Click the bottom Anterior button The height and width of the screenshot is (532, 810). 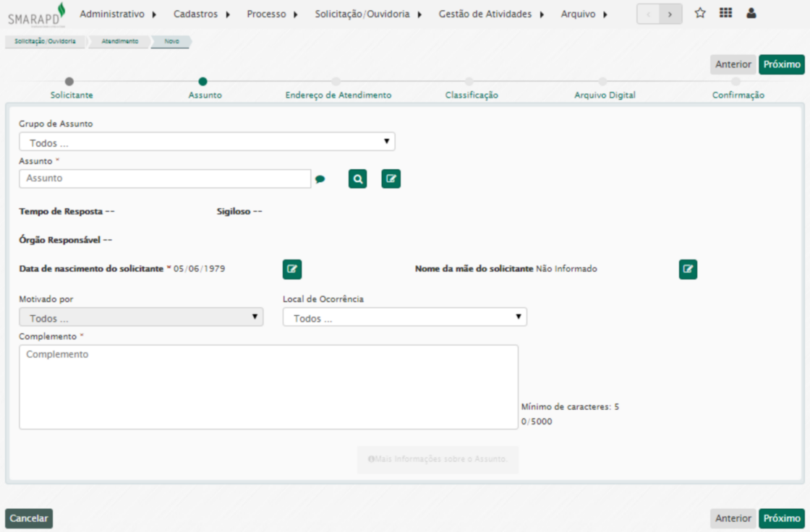[x=733, y=518]
